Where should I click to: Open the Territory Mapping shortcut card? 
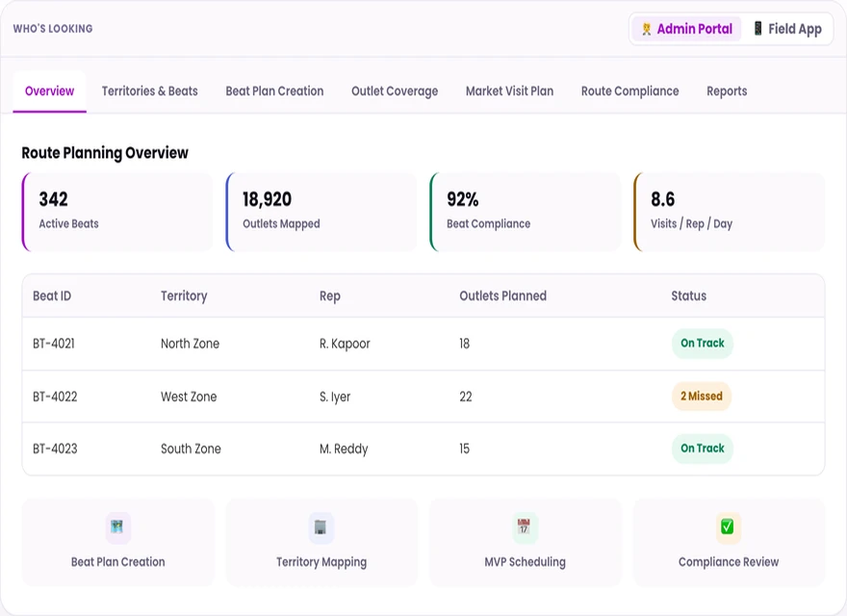point(321,543)
